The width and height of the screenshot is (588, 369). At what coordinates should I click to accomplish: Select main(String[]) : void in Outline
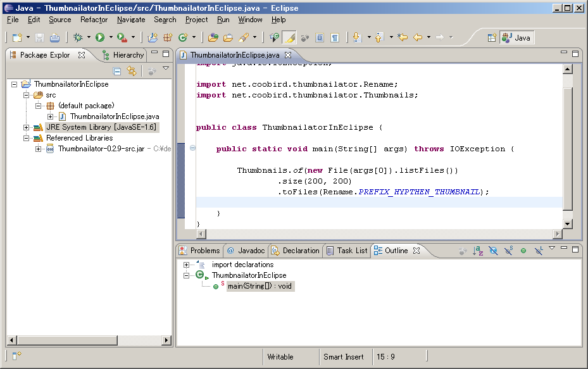(x=260, y=286)
